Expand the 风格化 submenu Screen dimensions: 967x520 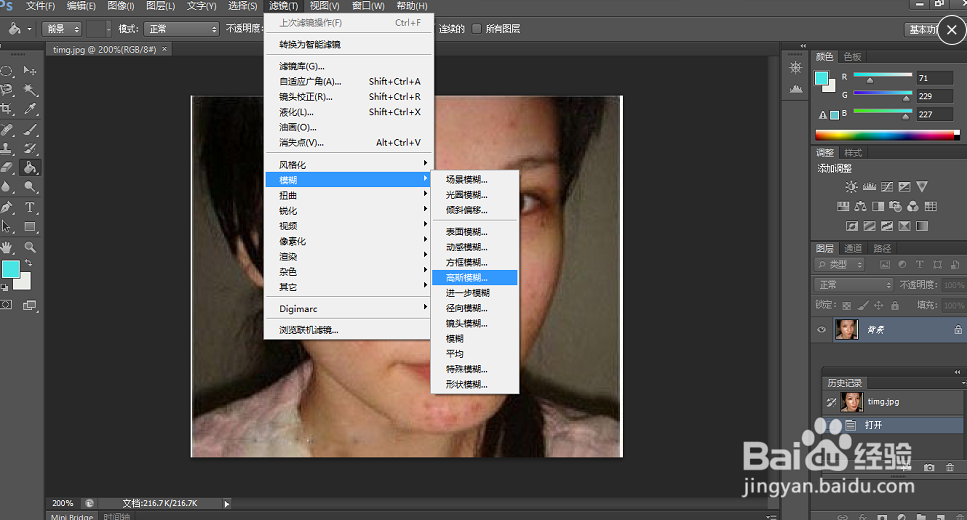[x=348, y=165]
